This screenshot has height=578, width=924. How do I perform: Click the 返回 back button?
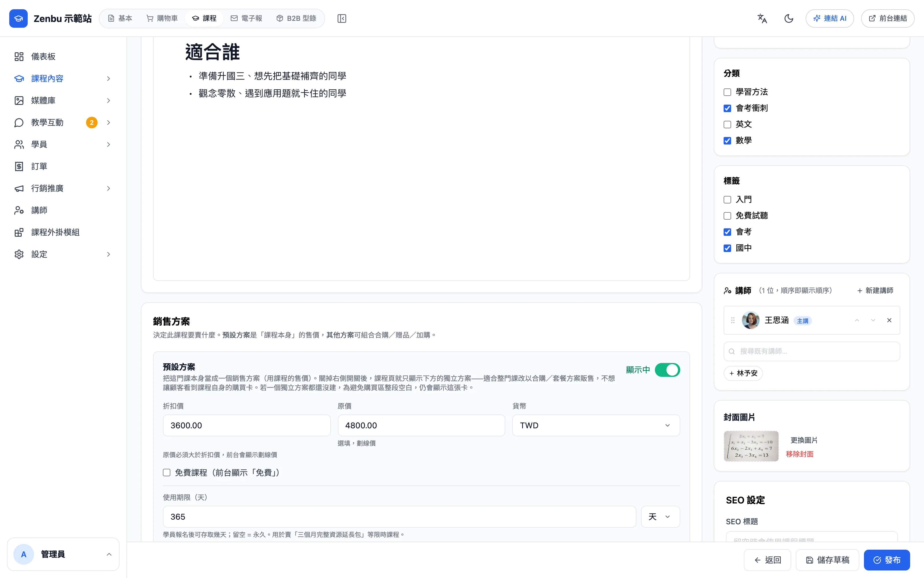click(767, 560)
